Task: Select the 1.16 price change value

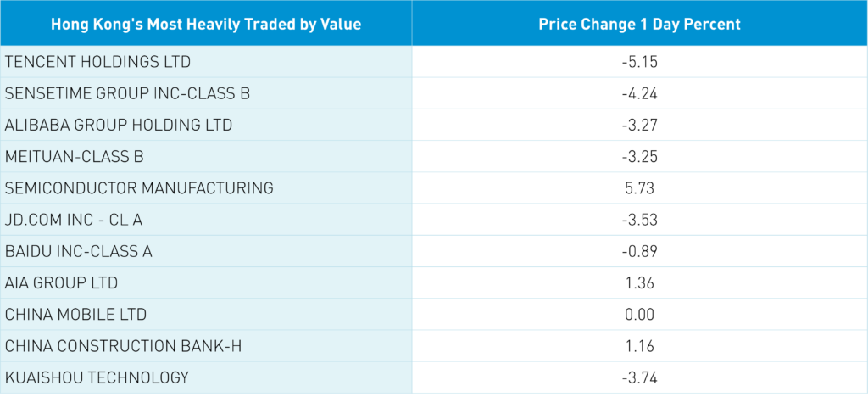Action: click(x=639, y=346)
